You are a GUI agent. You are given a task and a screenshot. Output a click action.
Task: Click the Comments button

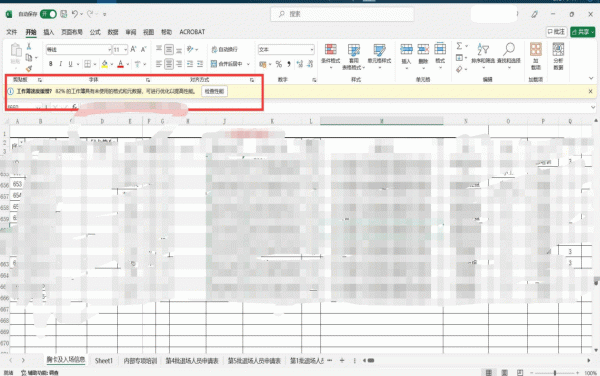click(556, 32)
